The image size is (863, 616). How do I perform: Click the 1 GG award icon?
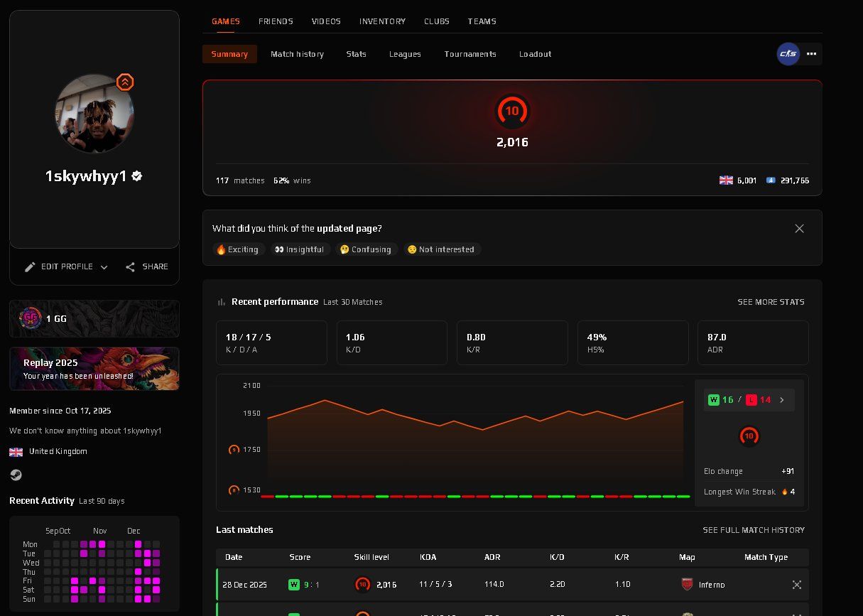[x=30, y=318]
